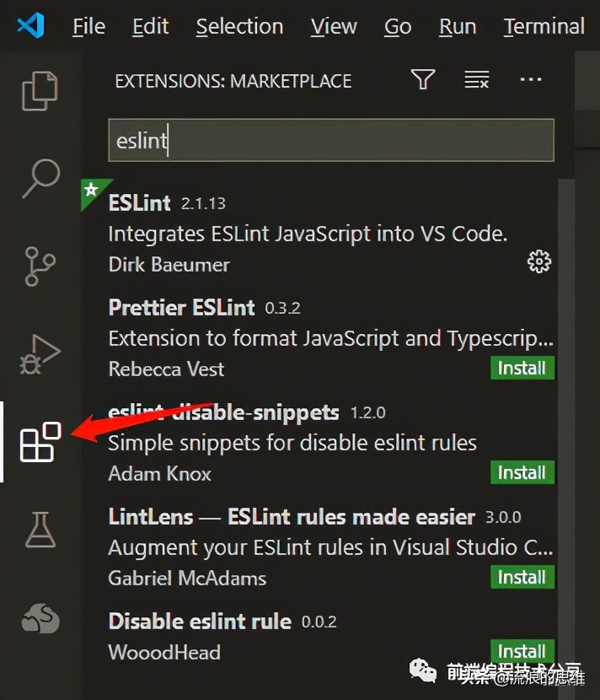Install the eslint-disable-snippets extension
The image size is (600, 700).
pyautogui.click(x=522, y=472)
